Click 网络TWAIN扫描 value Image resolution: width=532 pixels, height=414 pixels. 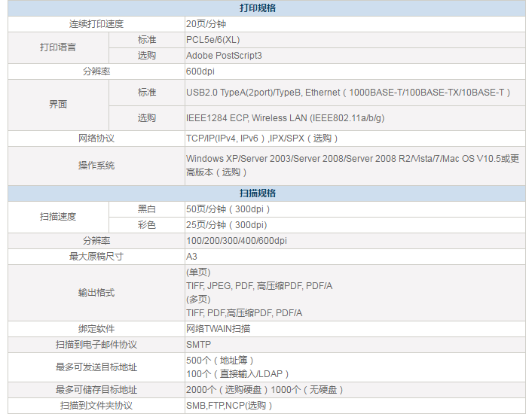219,329
